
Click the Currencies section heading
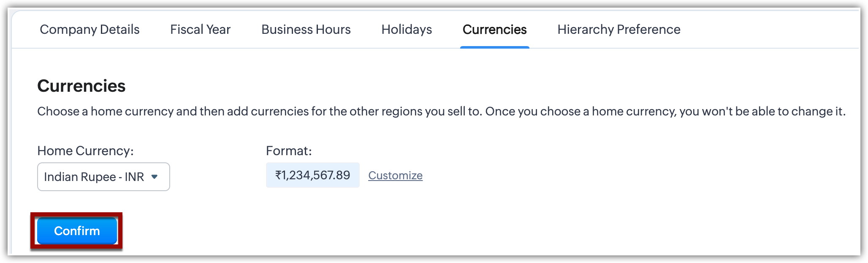tap(81, 86)
